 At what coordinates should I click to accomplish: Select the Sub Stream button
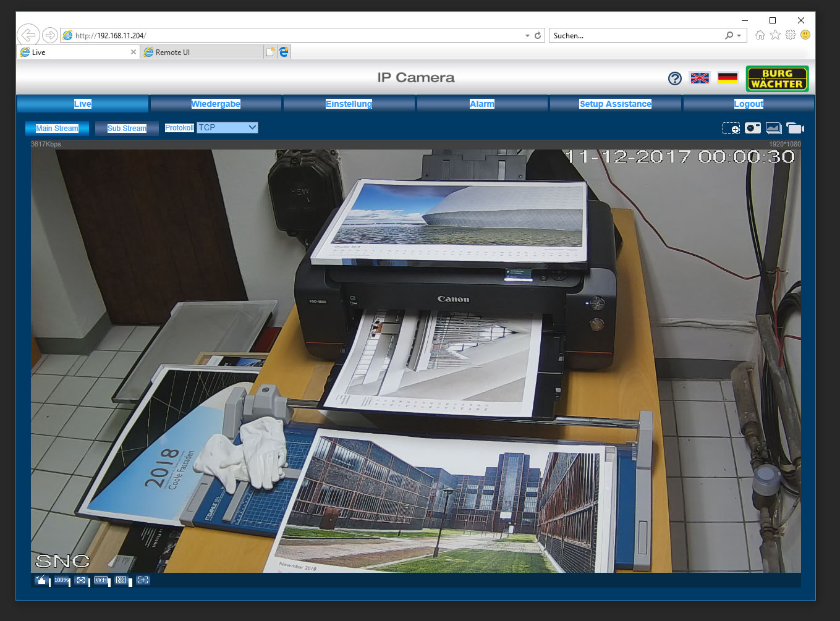[x=127, y=129]
